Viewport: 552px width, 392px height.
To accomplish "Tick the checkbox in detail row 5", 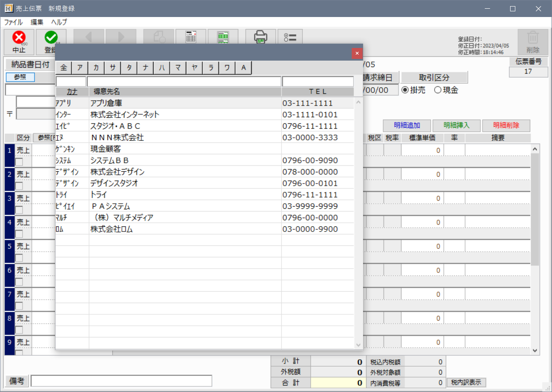I will coord(19,258).
